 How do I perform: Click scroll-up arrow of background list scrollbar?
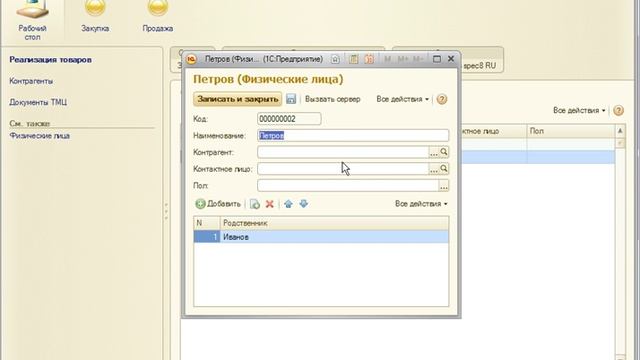click(x=620, y=131)
